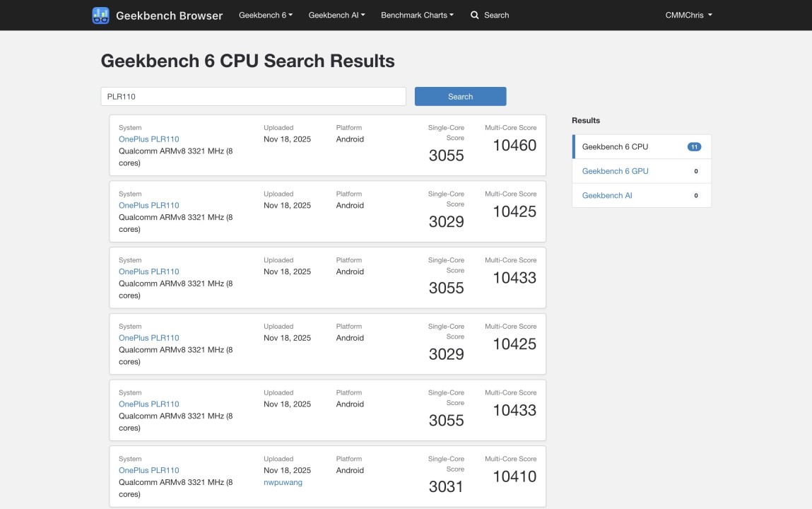Open the Geekbench 6 dropdown menu
The height and width of the screenshot is (509, 812).
point(266,15)
